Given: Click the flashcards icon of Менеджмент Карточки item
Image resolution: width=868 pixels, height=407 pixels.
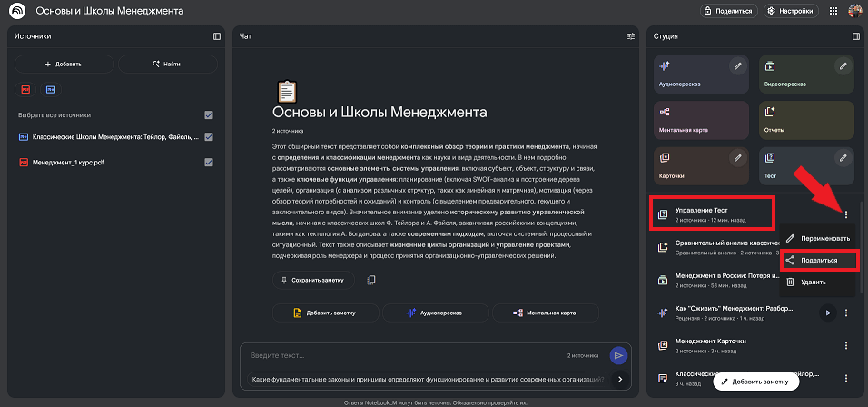Looking at the screenshot, I should (663, 345).
